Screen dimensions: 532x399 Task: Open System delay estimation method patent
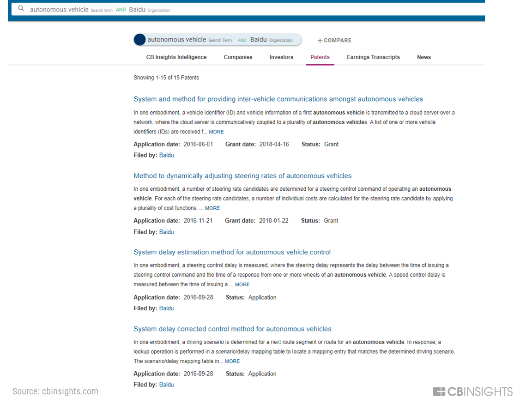[x=232, y=252]
